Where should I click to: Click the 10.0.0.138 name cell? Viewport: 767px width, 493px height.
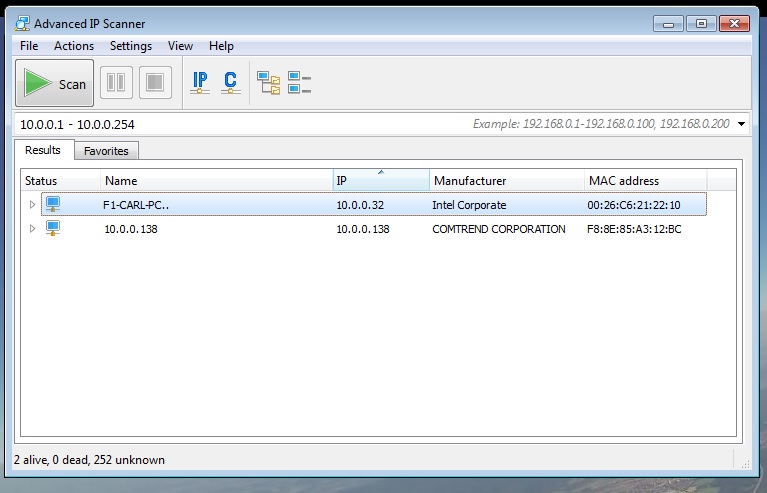point(131,229)
